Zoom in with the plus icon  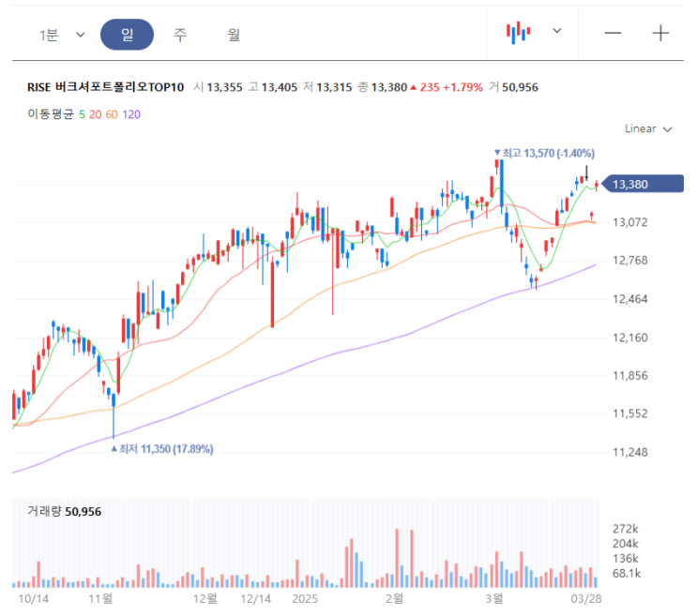coord(661,33)
